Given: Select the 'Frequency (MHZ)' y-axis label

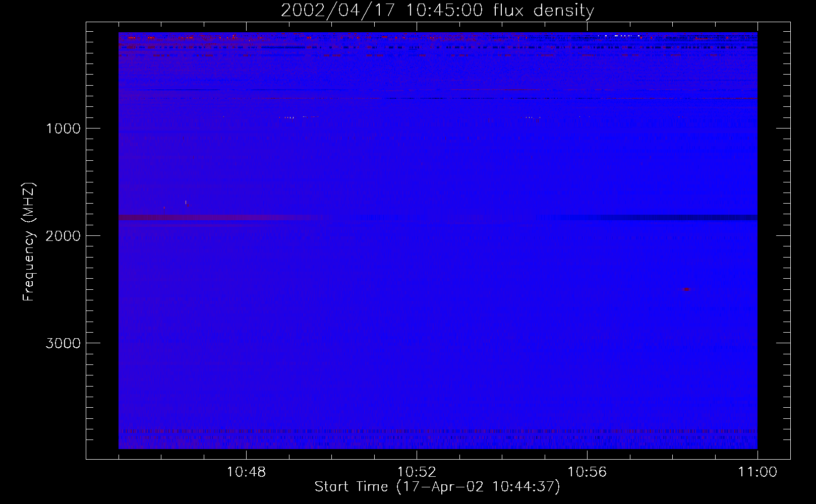Looking at the screenshot, I should pos(29,242).
